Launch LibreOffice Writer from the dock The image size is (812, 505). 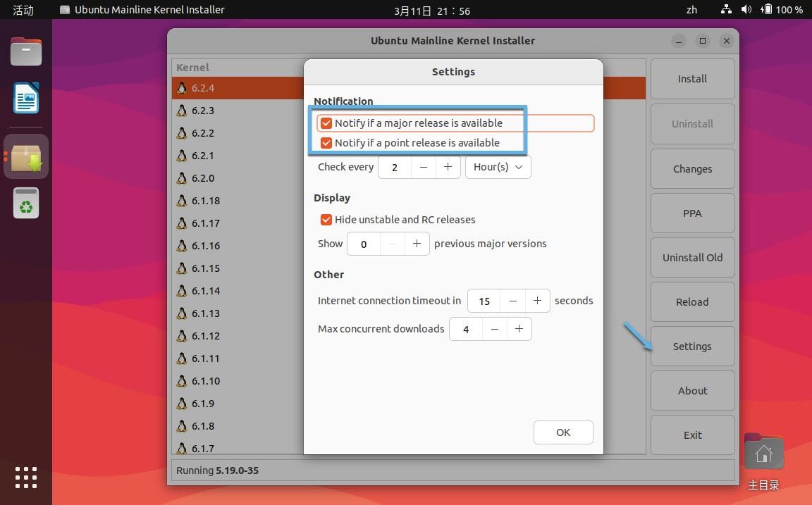point(26,98)
